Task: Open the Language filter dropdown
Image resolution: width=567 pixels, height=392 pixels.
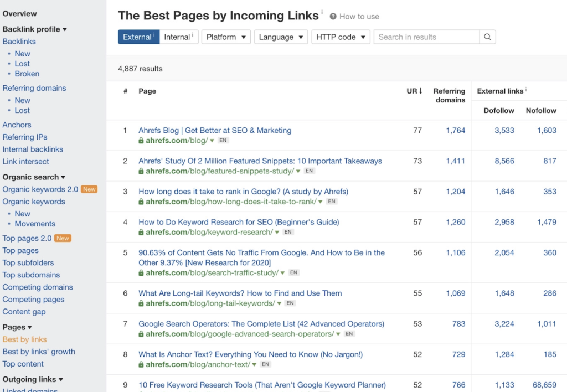Action: pyautogui.click(x=281, y=37)
